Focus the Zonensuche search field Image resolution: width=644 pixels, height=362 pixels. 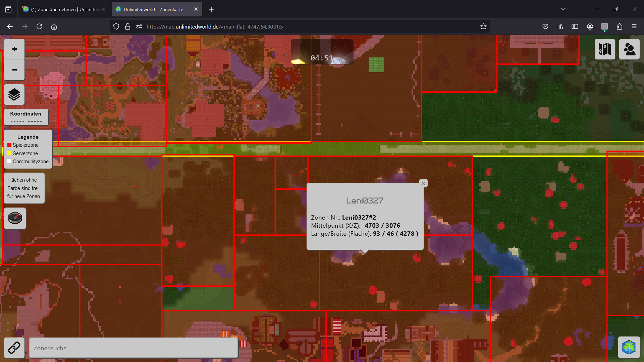(x=133, y=348)
